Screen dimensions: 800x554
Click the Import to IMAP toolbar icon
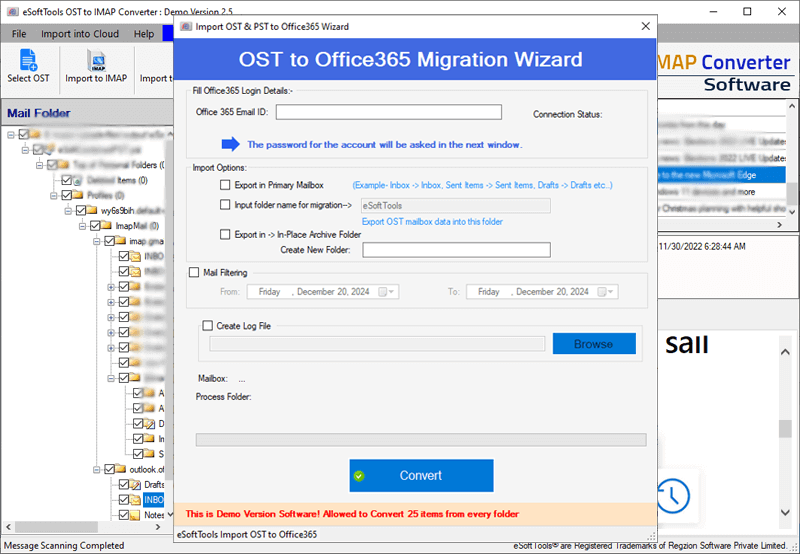pos(96,61)
